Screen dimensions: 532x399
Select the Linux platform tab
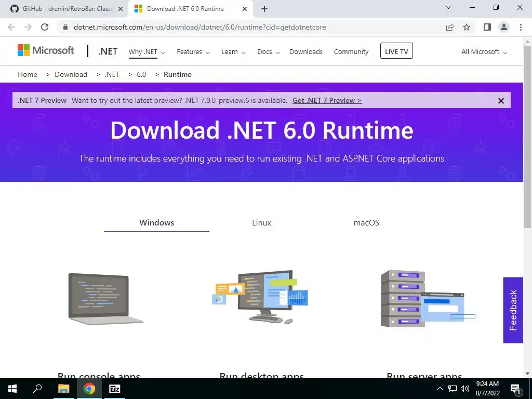pyautogui.click(x=262, y=222)
